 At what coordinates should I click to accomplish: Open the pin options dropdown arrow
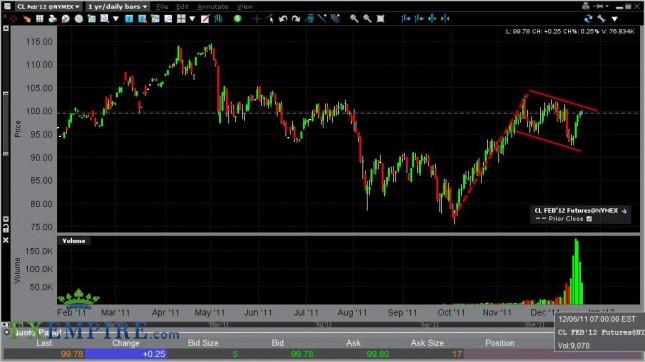(x=607, y=6)
